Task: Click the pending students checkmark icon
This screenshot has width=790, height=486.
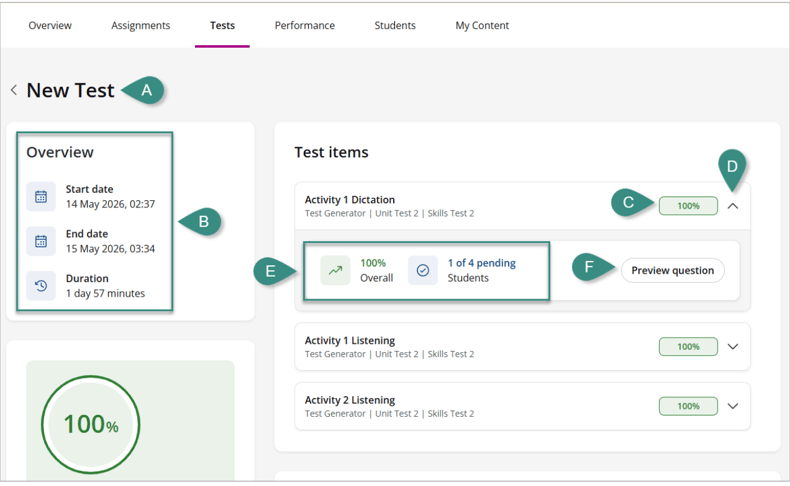Action: 423,270
